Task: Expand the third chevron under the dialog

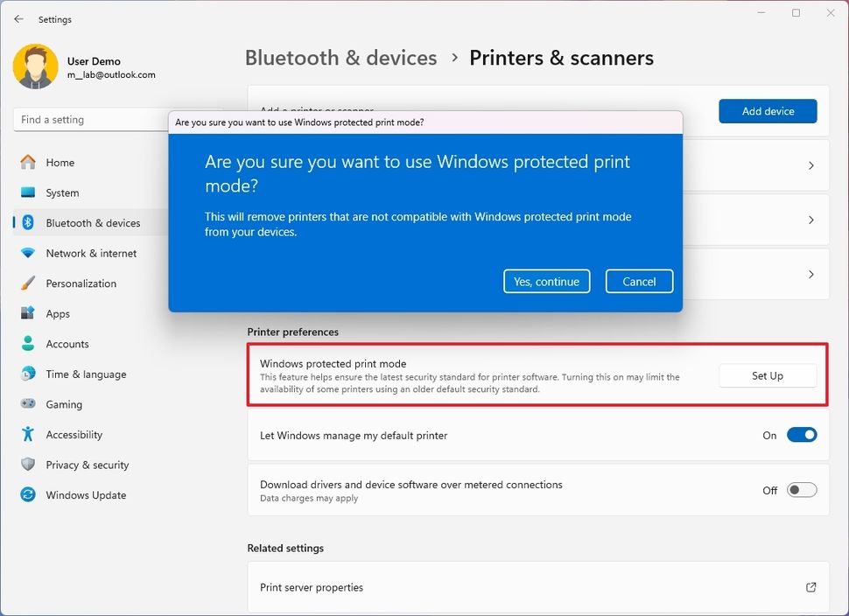Action: pos(810,273)
